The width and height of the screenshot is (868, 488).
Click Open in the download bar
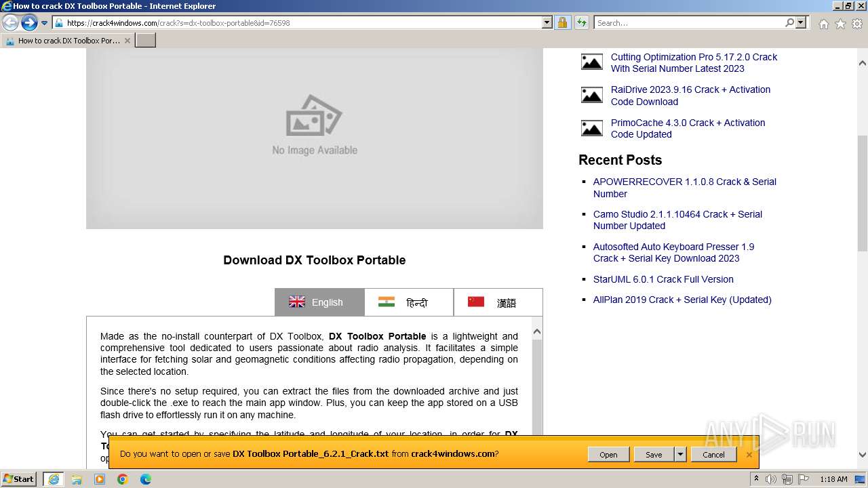click(x=608, y=455)
